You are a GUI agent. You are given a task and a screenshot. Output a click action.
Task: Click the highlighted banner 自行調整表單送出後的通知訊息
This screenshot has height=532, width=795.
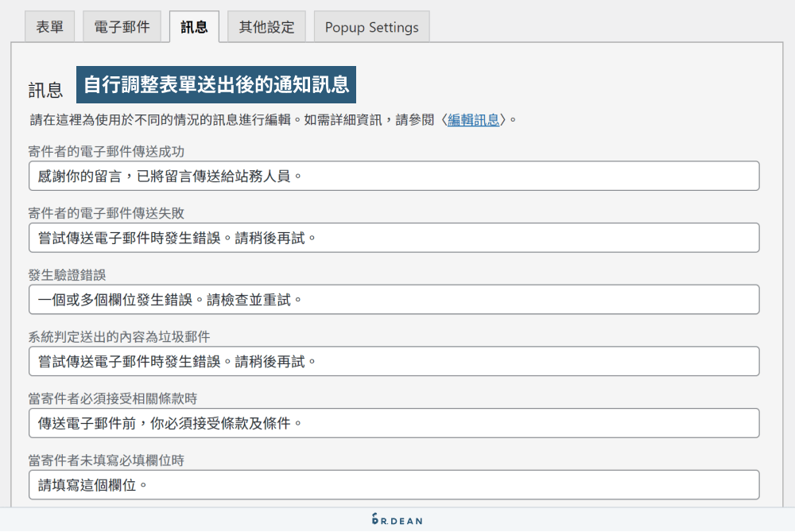click(218, 82)
